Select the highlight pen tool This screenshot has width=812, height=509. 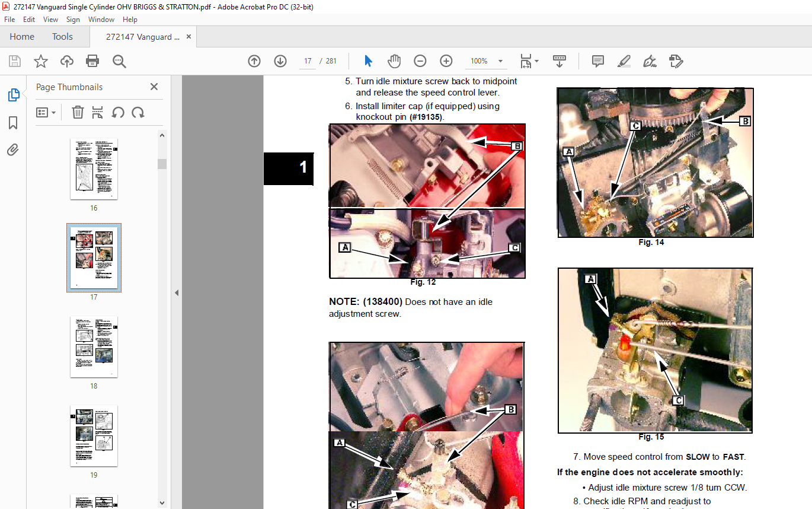pos(624,61)
